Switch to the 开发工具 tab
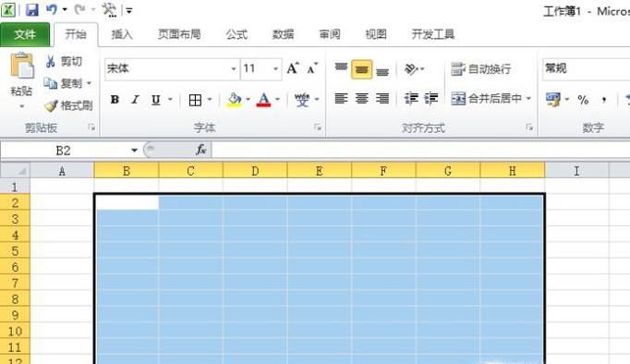 coord(432,34)
